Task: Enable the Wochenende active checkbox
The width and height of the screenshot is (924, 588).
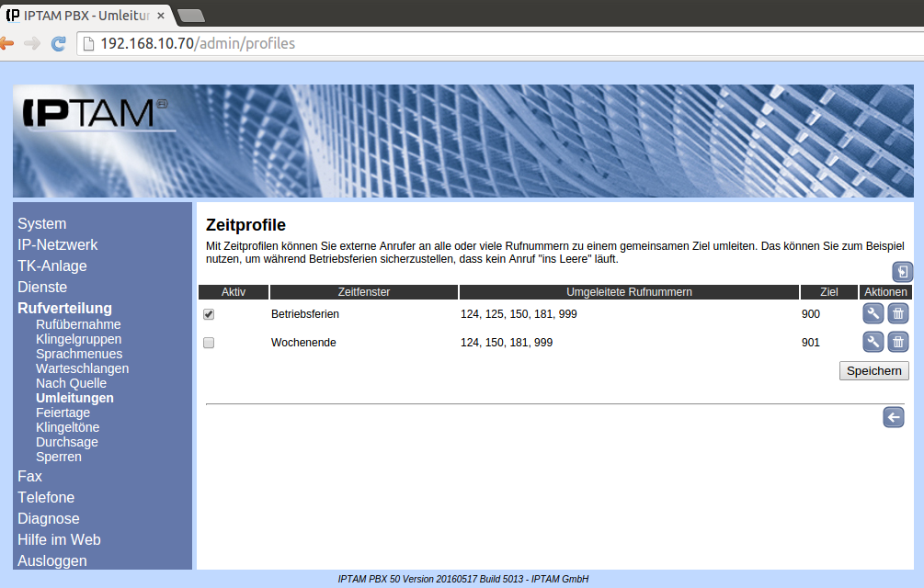Action: 209,343
